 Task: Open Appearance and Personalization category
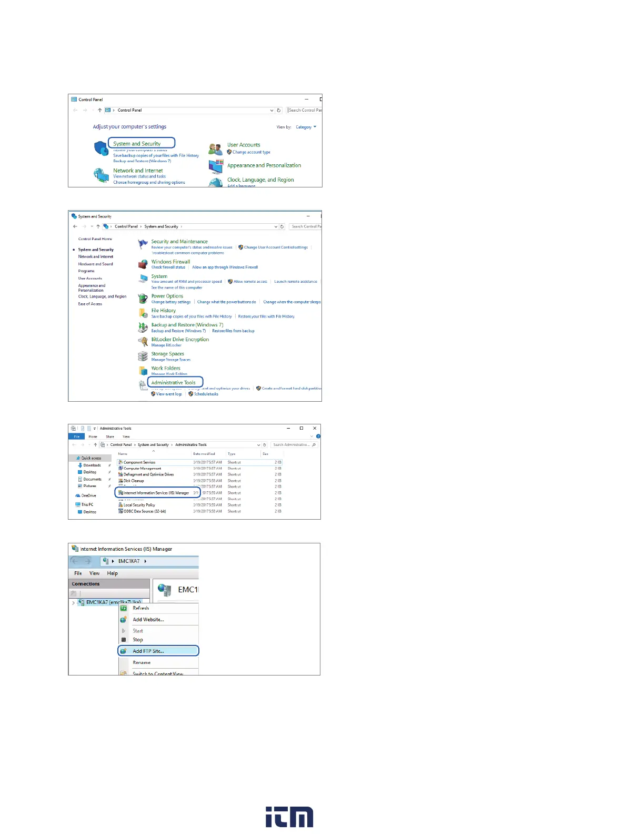point(264,165)
